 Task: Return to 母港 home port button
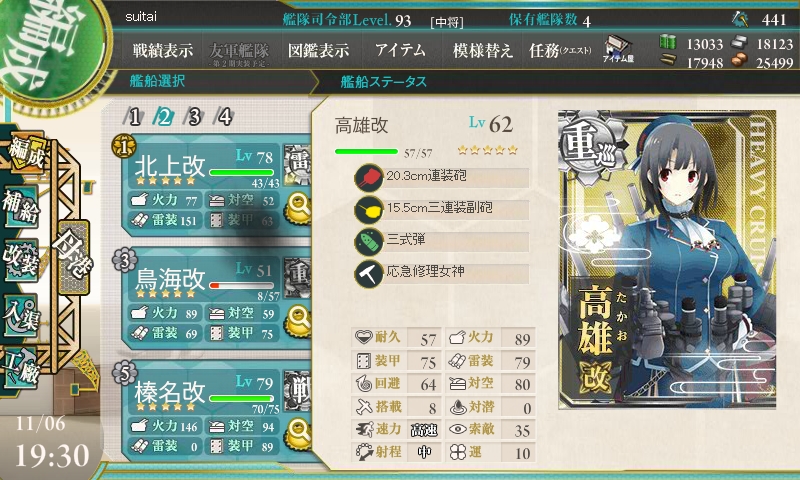(x=74, y=257)
